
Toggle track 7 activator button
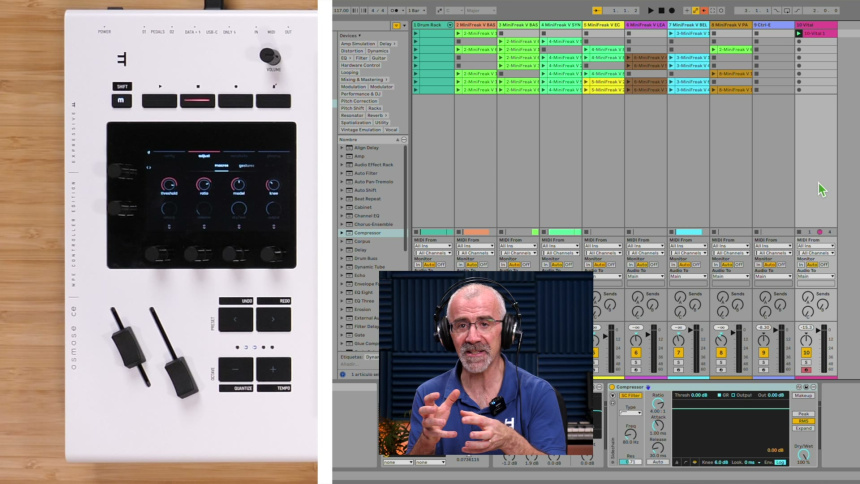pos(678,353)
